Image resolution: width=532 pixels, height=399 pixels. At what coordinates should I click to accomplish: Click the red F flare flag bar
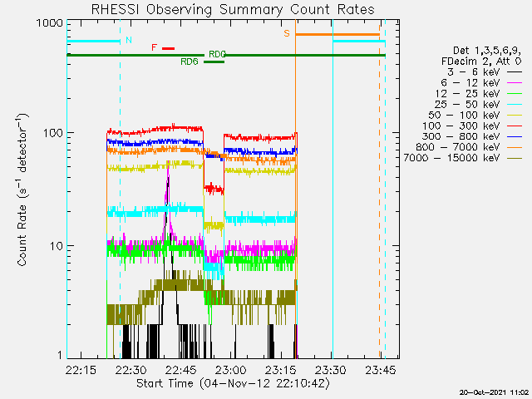point(168,48)
